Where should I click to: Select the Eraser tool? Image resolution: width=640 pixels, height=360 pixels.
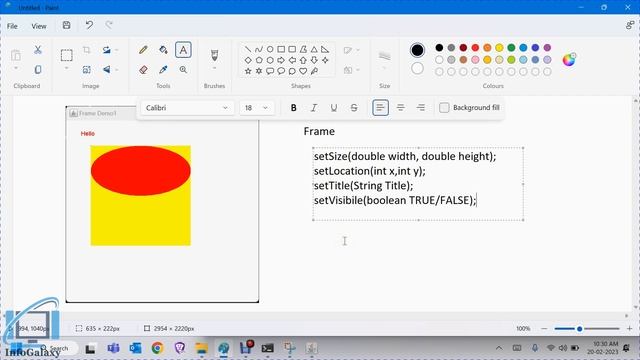tap(143, 70)
